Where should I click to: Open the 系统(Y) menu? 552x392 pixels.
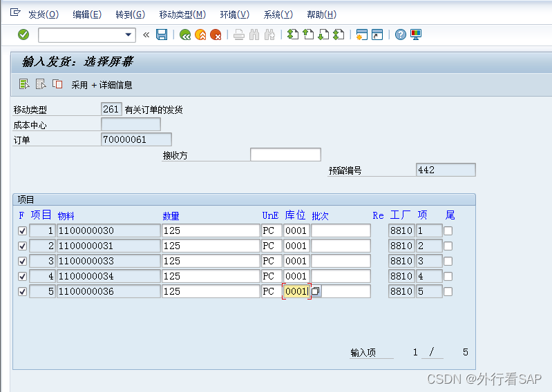click(x=278, y=14)
